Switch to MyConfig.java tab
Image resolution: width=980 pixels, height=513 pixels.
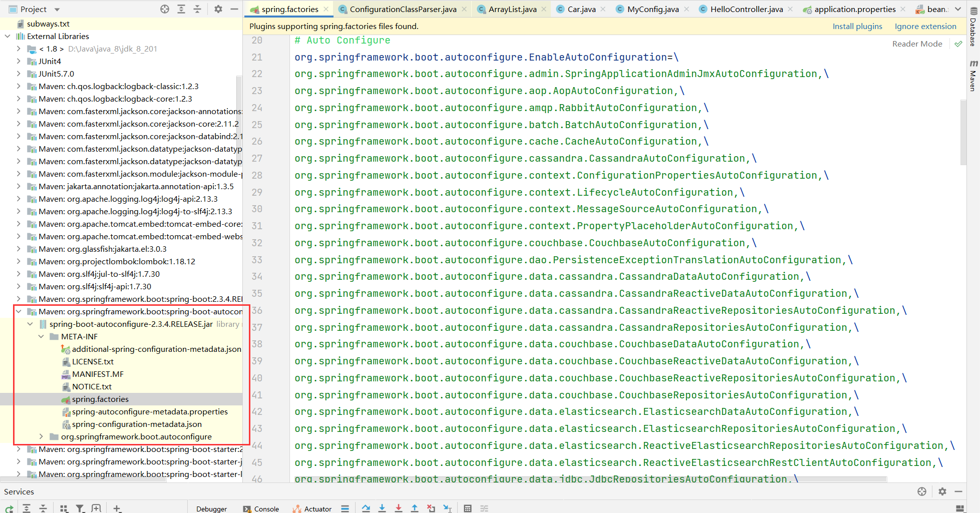[x=652, y=9]
